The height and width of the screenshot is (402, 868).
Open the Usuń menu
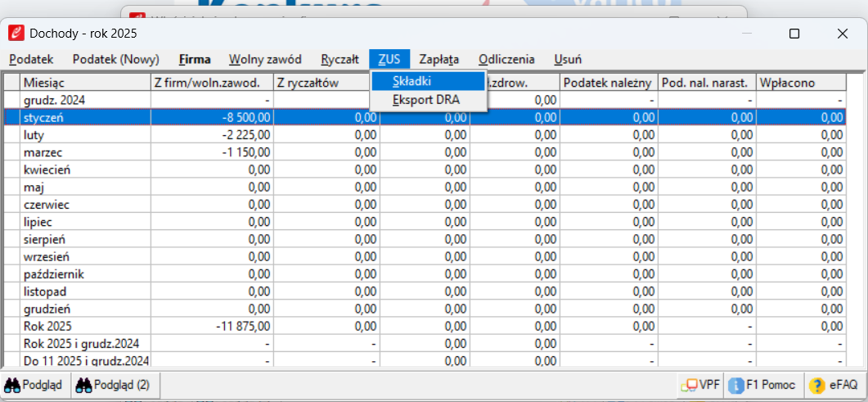pos(568,59)
